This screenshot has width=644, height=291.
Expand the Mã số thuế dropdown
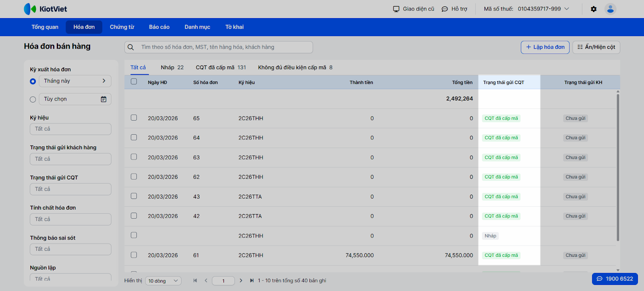tap(567, 9)
